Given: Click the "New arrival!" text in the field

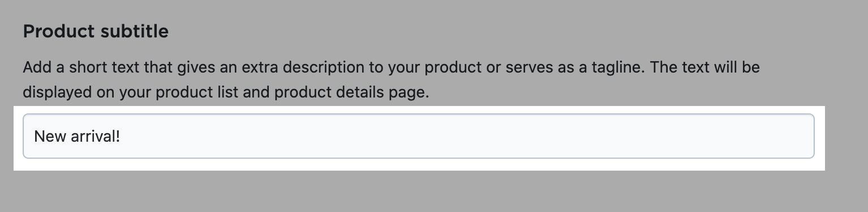Looking at the screenshot, I should pos(77,136).
